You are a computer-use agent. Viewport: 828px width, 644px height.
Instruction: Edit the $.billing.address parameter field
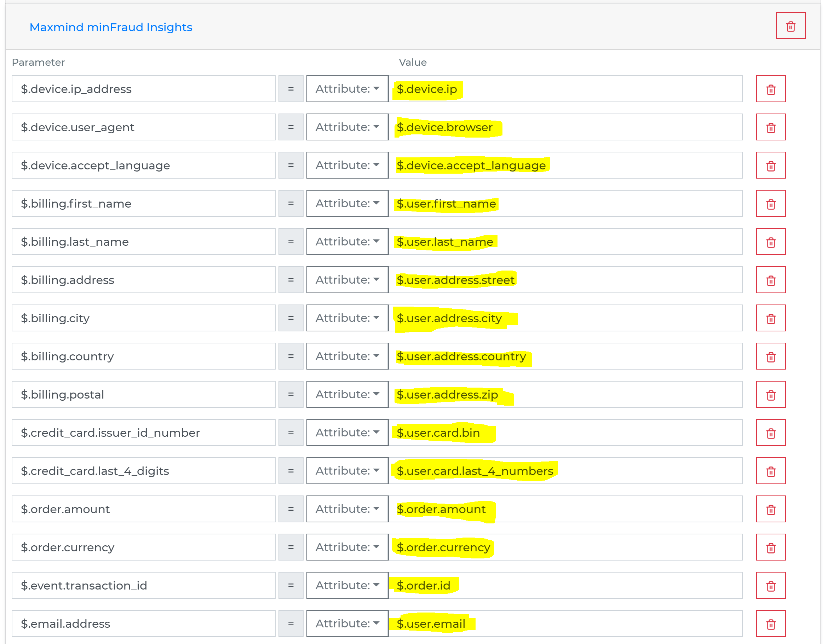(143, 280)
